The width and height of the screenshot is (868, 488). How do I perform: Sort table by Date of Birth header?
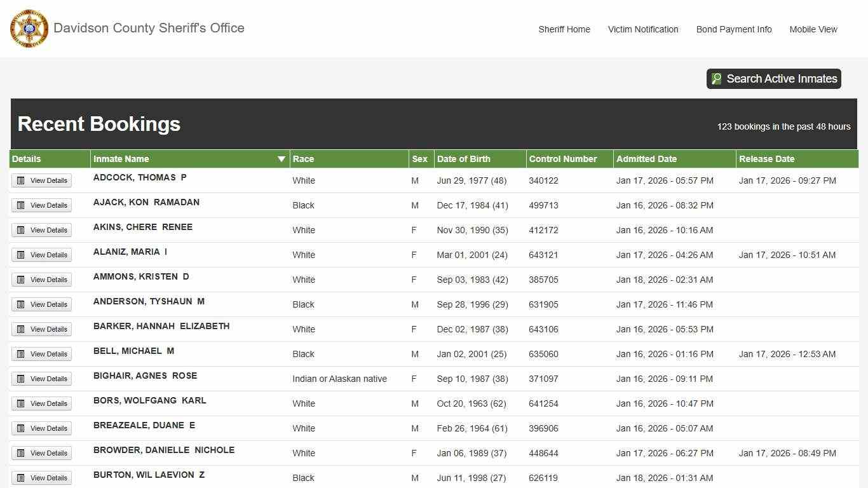(x=463, y=159)
